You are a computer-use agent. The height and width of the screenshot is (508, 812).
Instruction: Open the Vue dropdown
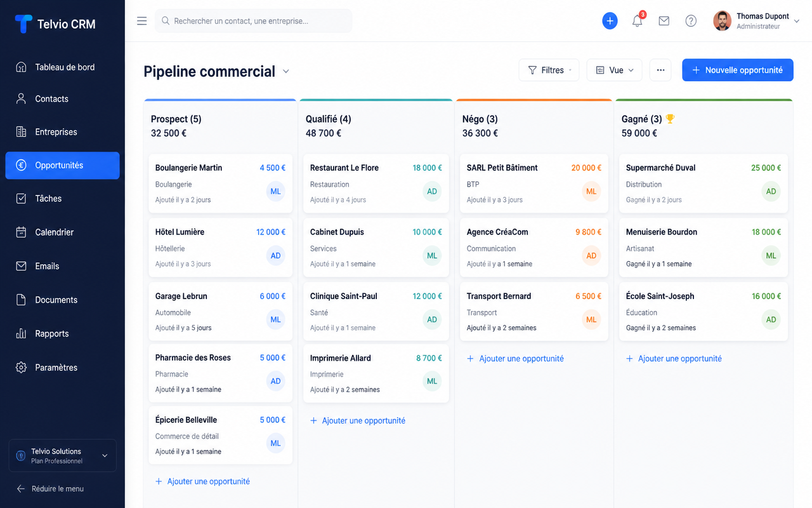pyautogui.click(x=615, y=70)
